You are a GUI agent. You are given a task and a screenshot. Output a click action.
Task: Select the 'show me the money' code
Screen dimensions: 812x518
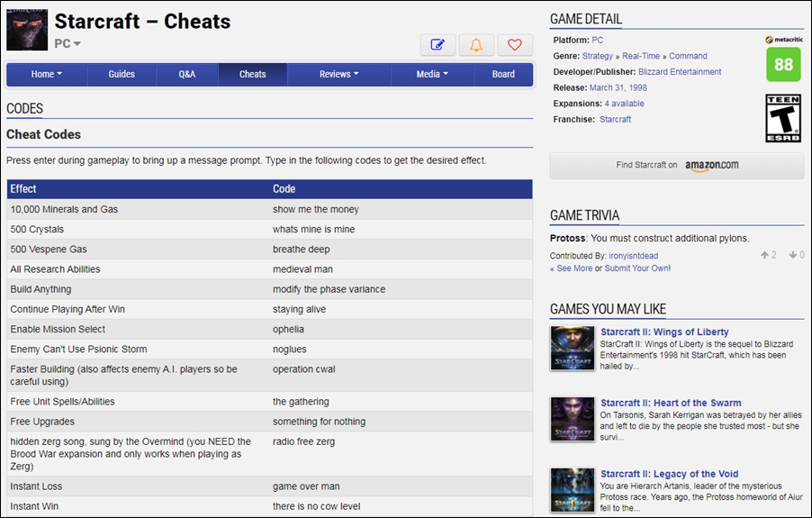[315, 209]
